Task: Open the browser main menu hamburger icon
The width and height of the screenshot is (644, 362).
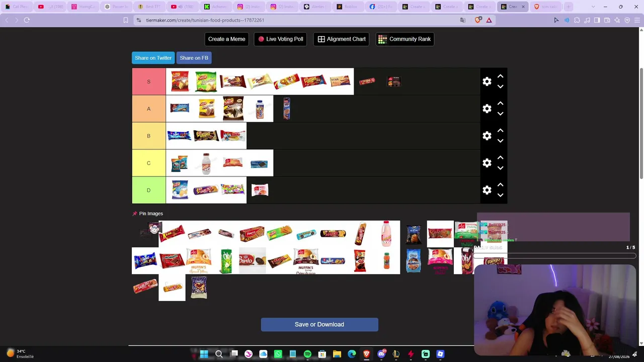Action: 637,20
